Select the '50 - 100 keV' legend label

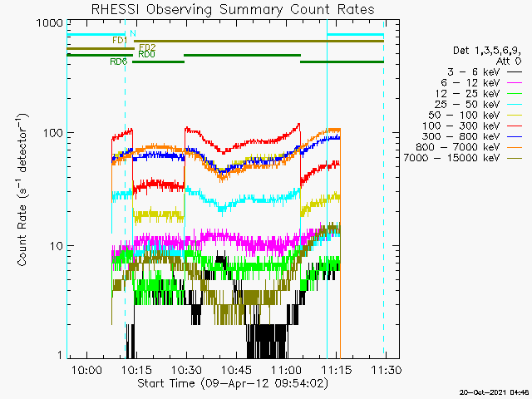point(464,115)
